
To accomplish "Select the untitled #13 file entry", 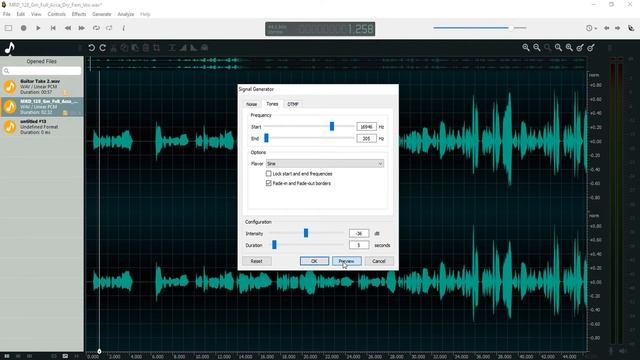I will 42,127.
